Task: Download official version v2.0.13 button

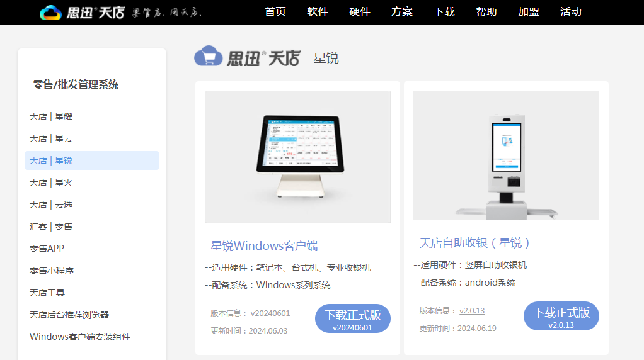Action: pos(561,316)
